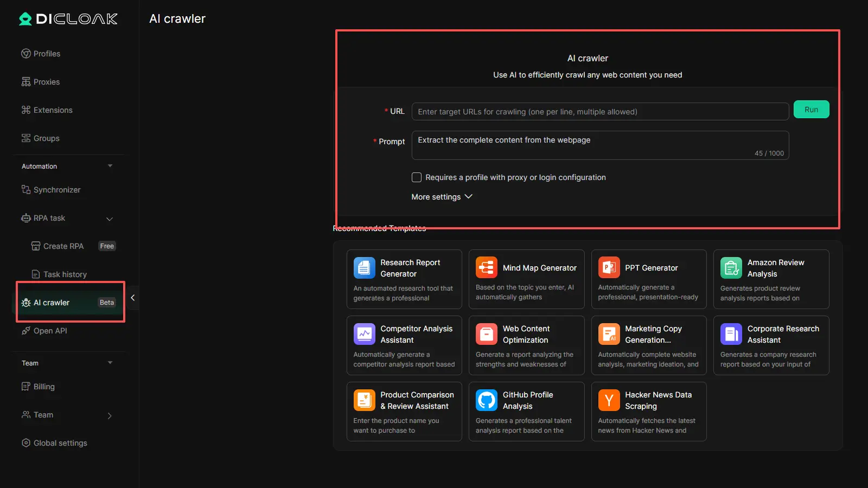Viewport: 868px width, 488px height.
Task: Collapse the sidebar with the arrow handle
Action: (x=133, y=298)
